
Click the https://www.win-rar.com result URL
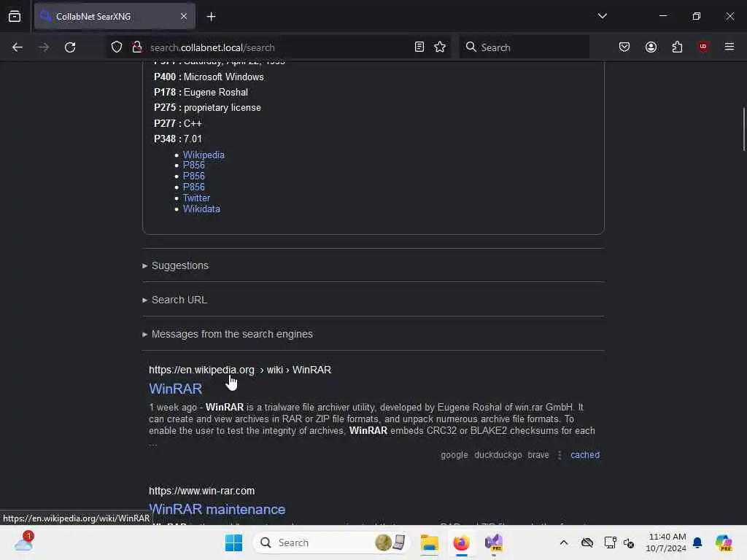[x=201, y=491]
